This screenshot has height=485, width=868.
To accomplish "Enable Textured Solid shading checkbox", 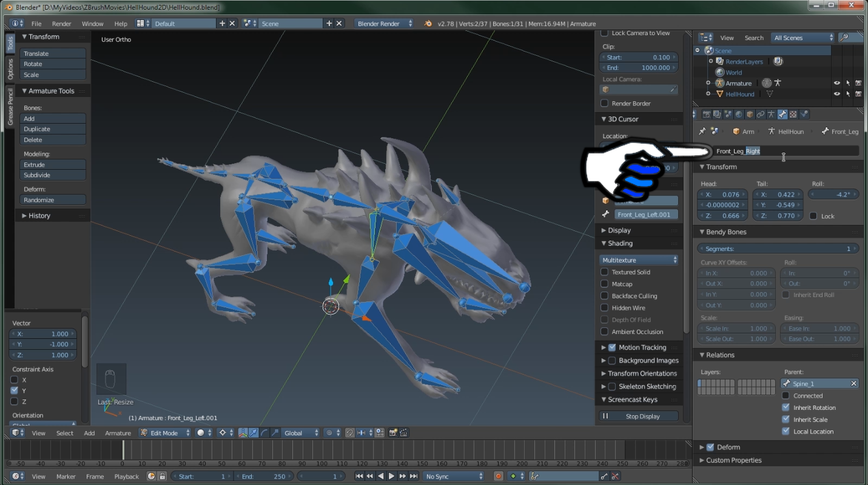I will coord(604,272).
